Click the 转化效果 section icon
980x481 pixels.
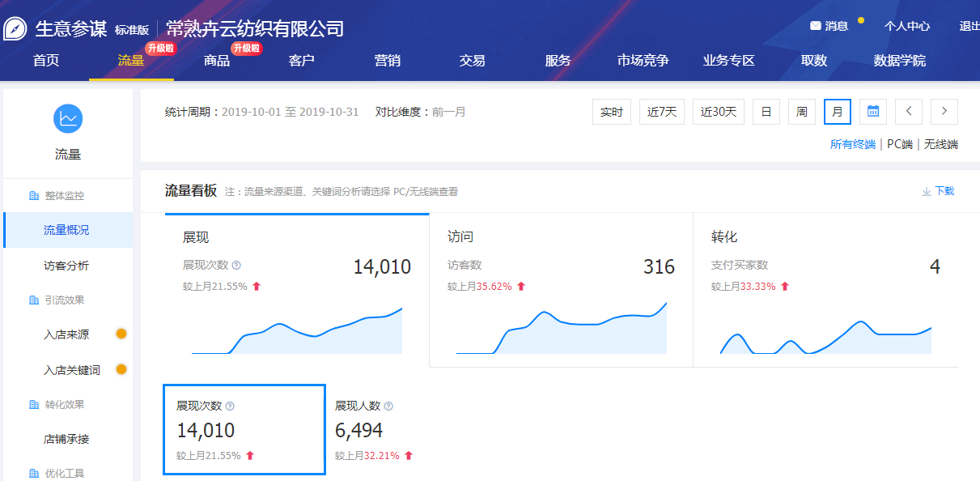[x=34, y=405]
